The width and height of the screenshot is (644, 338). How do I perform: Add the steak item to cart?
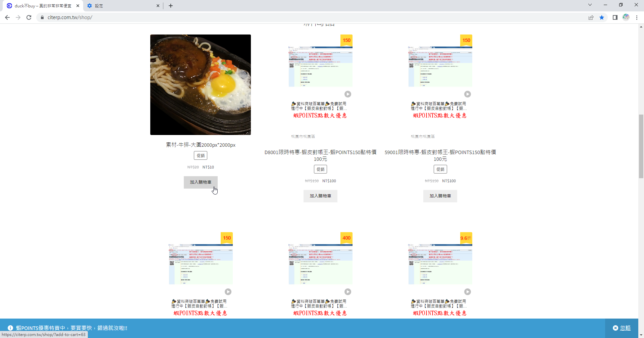201,182
